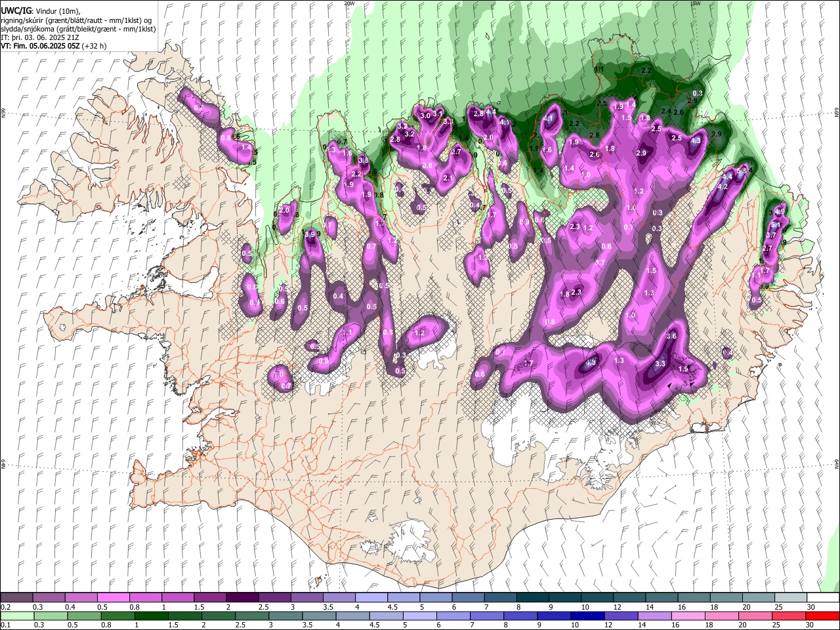Click the darkest green 1 mm rain swatch

tap(151, 616)
